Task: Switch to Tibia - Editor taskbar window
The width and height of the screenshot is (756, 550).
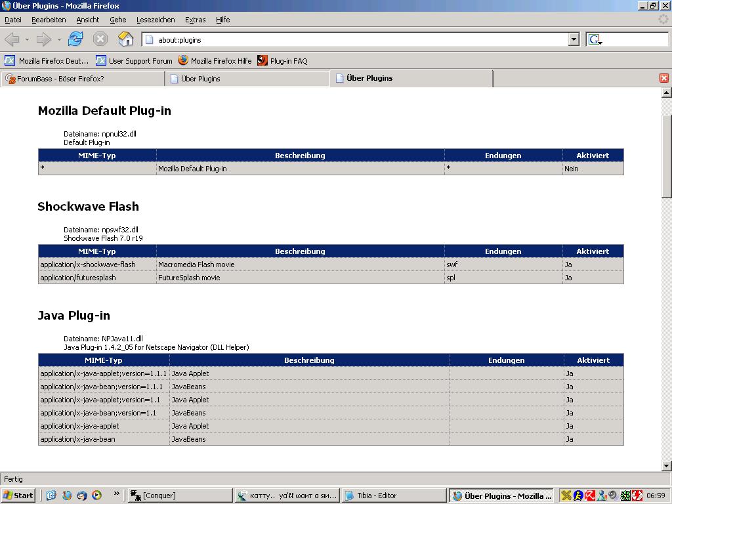Action: coord(394,496)
